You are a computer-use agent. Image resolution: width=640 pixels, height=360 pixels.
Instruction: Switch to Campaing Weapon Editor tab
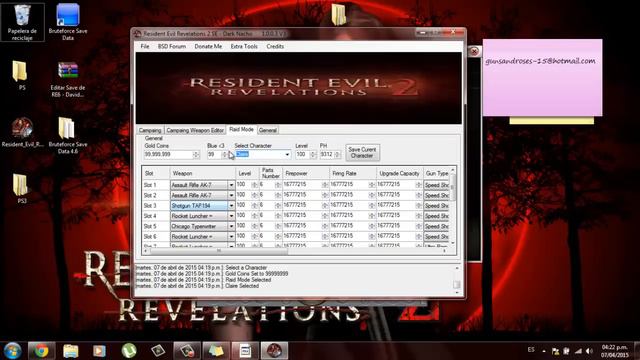(195, 130)
